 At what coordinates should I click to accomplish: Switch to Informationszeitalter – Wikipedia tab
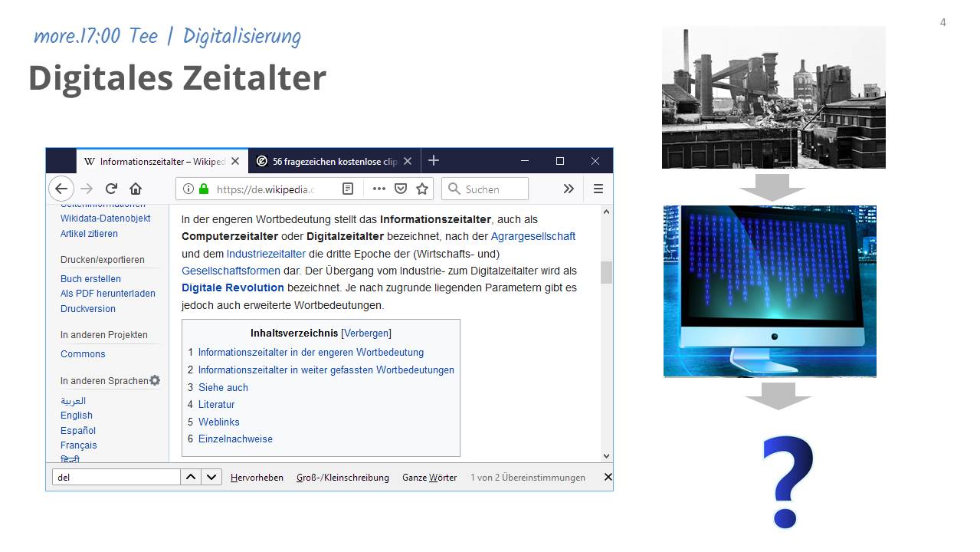[x=162, y=161]
